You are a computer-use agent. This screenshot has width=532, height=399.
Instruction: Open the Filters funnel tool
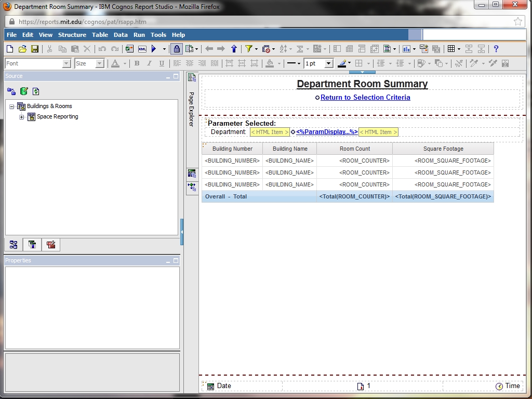click(x=249, y=49)
